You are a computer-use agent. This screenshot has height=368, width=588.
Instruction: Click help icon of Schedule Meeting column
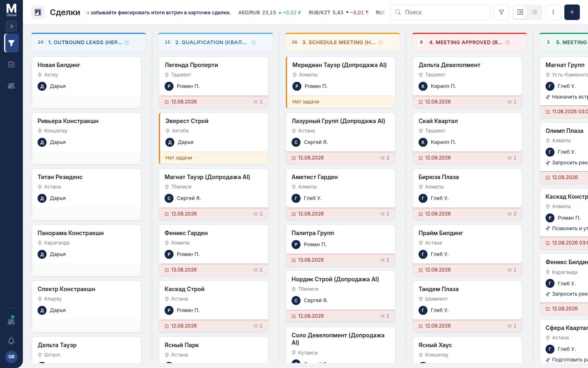pyautogui.click(x=381, y=43)
